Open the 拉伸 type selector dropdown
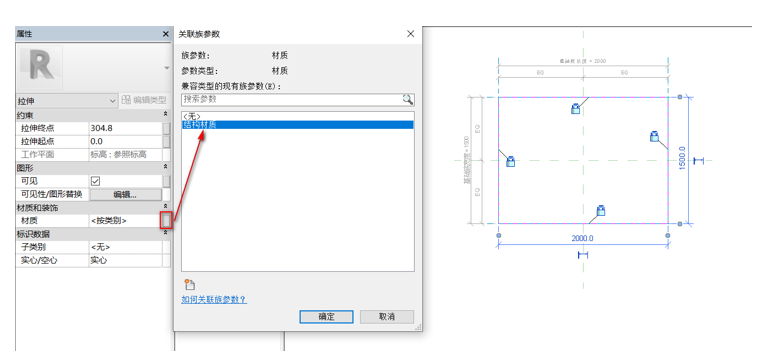Viewport: 762px width, 362px height. pos(67,101)
